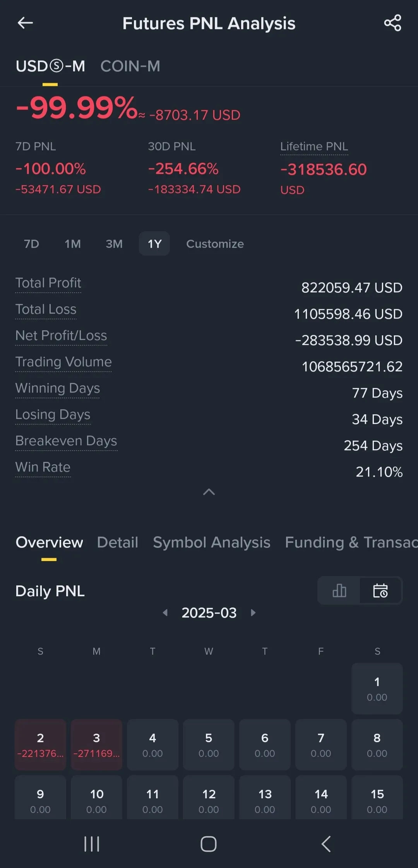Tap Lifetime PNL label for info

coord(314,146)
